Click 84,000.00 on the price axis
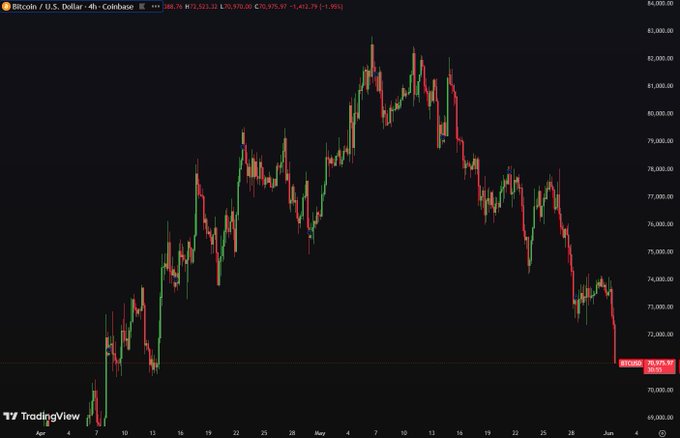Screen dimensions: 680x438 [660, 3]
